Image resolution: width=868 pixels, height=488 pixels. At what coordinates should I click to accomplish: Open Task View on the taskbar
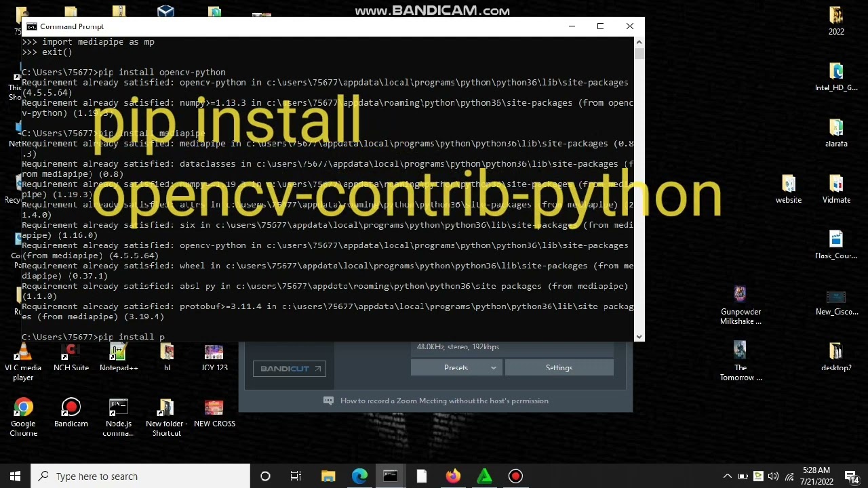point(296,476)
